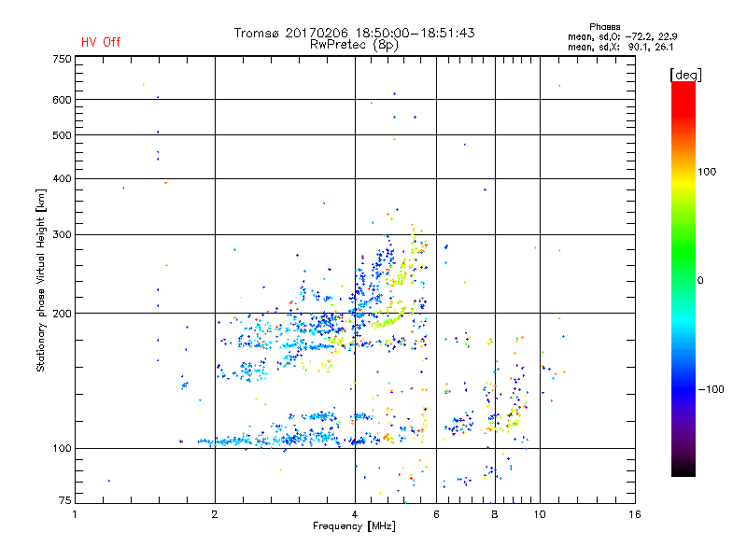
Task: Click the y-axis label '600'
Action: (62, 100)
